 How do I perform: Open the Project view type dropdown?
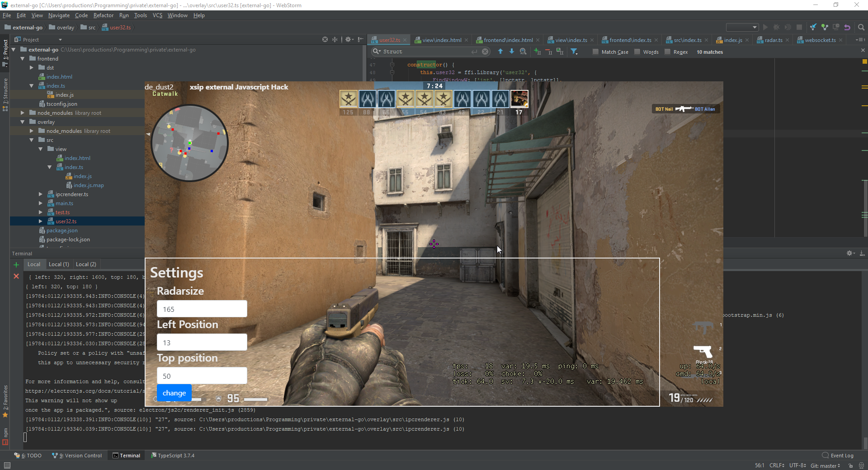[x=60, y=40]
